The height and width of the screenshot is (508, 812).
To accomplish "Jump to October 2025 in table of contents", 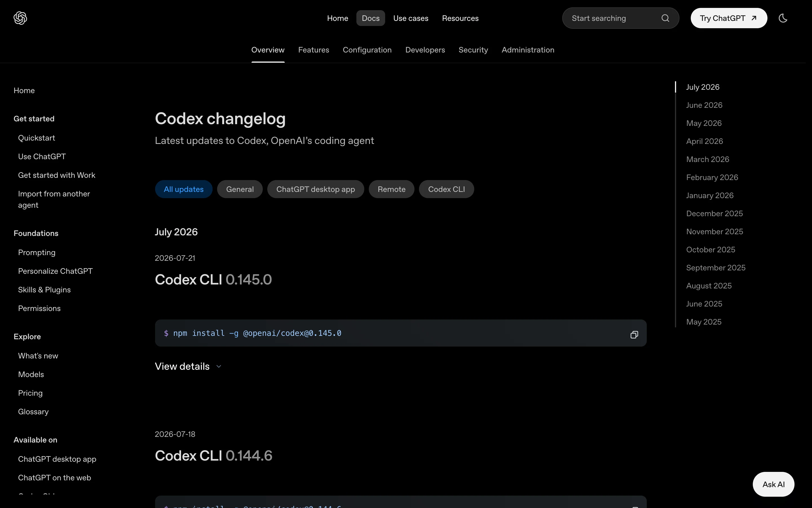I will [710, 250].
